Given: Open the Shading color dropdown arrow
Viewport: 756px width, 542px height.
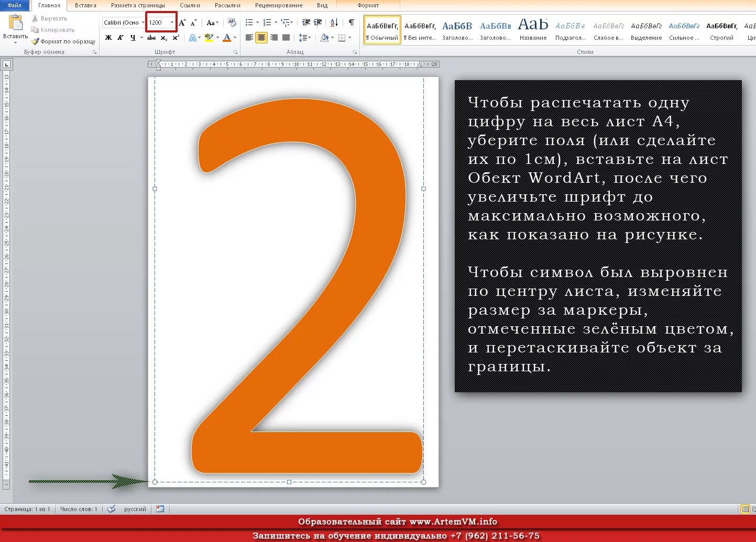Looking at the screenshot, I should 333,38.
